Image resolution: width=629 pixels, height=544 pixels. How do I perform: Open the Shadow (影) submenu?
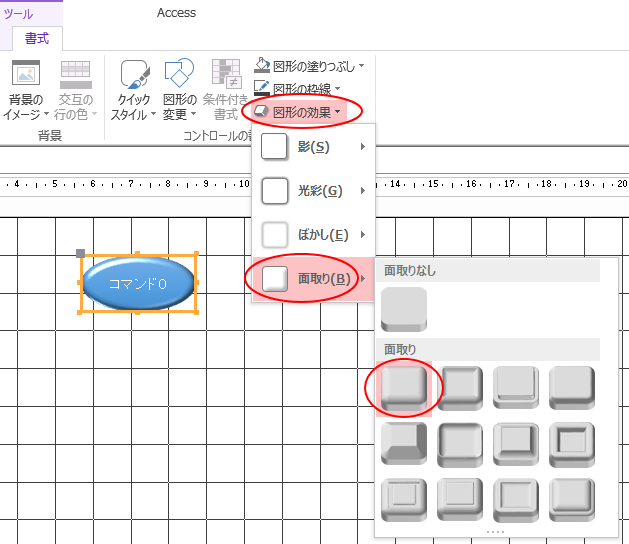tap(313, 148)
